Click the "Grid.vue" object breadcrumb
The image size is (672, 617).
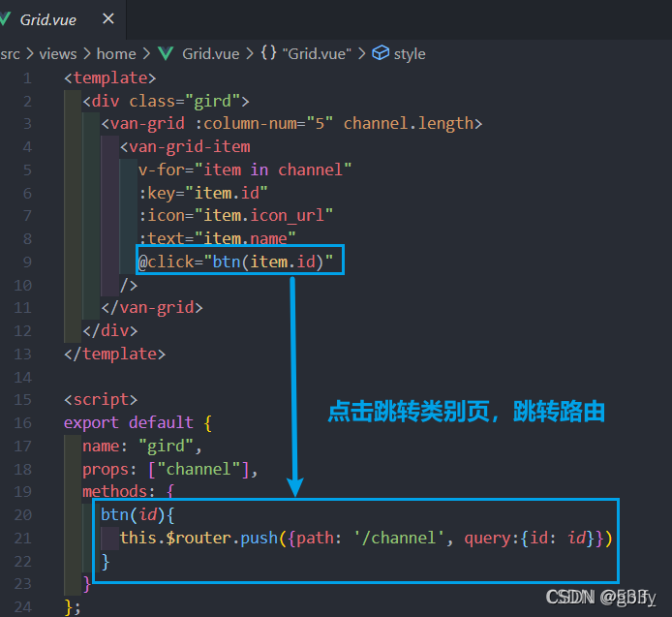click(x=317, y=54)
